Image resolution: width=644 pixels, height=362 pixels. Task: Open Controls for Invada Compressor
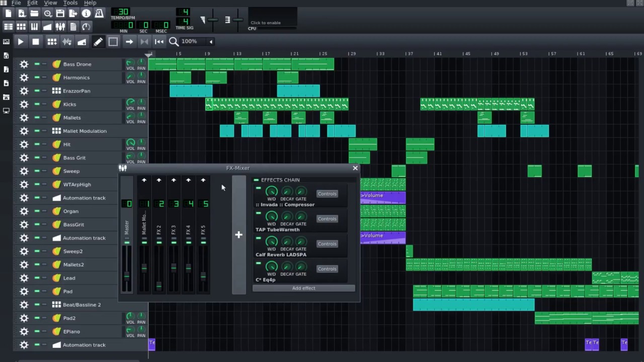(327, 194)
